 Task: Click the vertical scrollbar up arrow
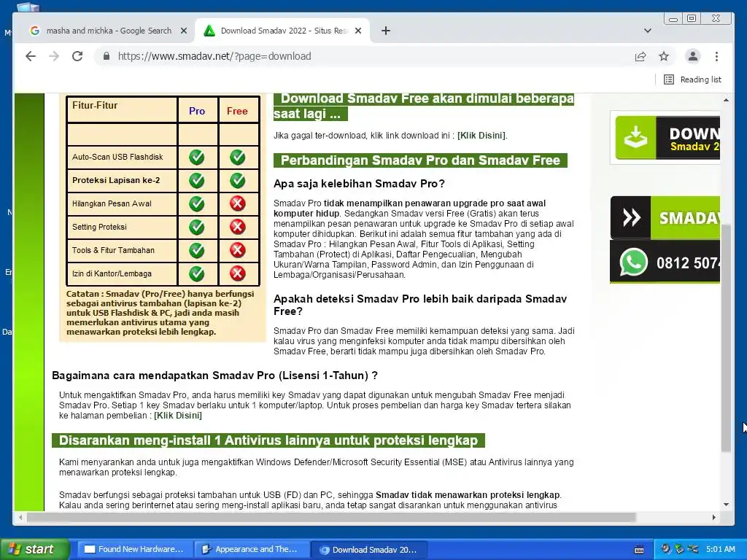click(x=726, y=100)
